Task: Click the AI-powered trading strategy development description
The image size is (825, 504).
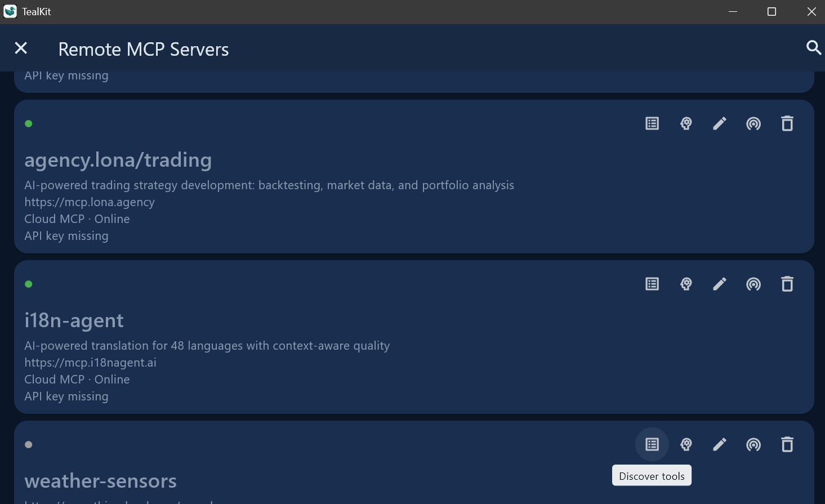Action: 269,185
